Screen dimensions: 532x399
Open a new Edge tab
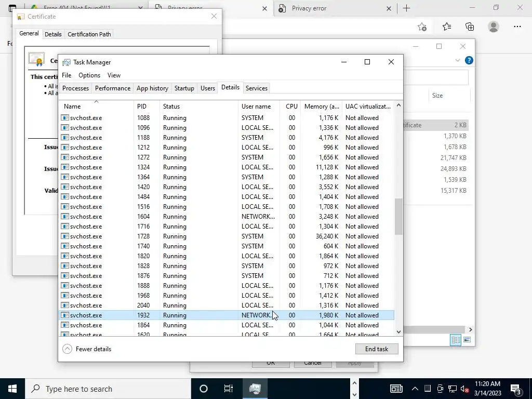tap(406, 8)
